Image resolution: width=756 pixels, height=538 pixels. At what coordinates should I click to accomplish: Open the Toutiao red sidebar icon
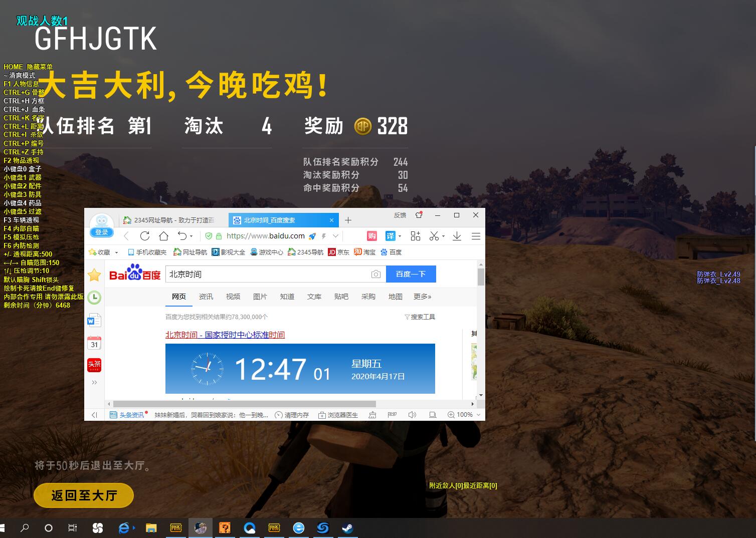pyautogui.click(x=94, y=365)
